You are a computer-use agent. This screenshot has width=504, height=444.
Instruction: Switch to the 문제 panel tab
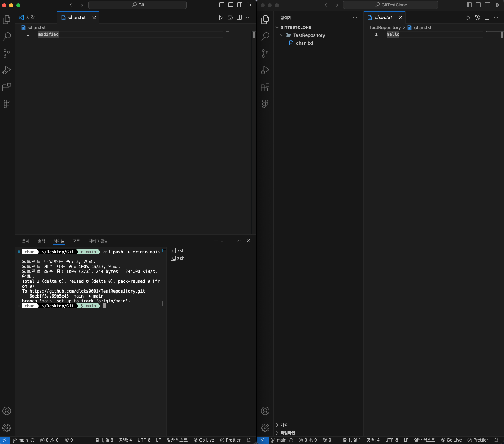(26, 241)
